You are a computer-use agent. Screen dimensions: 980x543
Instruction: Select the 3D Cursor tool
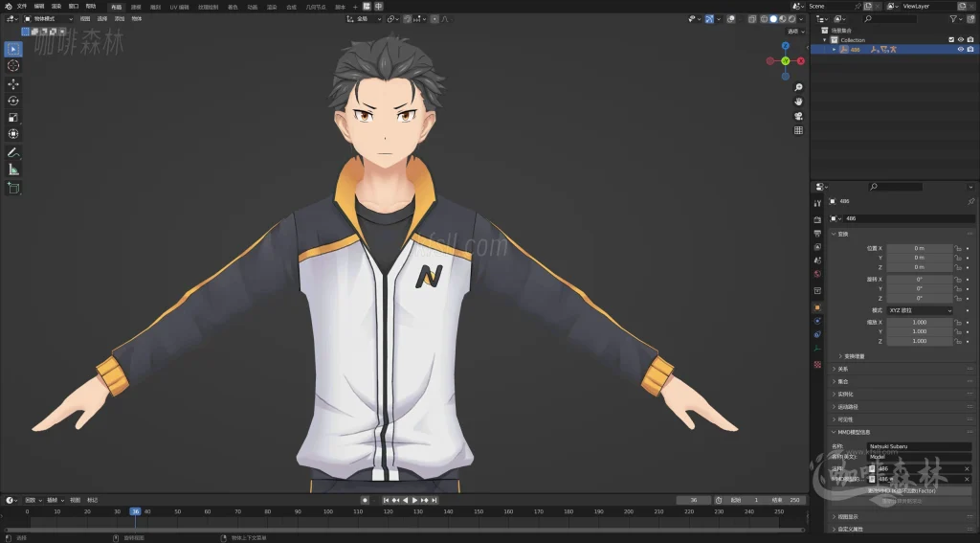[13, 66]
